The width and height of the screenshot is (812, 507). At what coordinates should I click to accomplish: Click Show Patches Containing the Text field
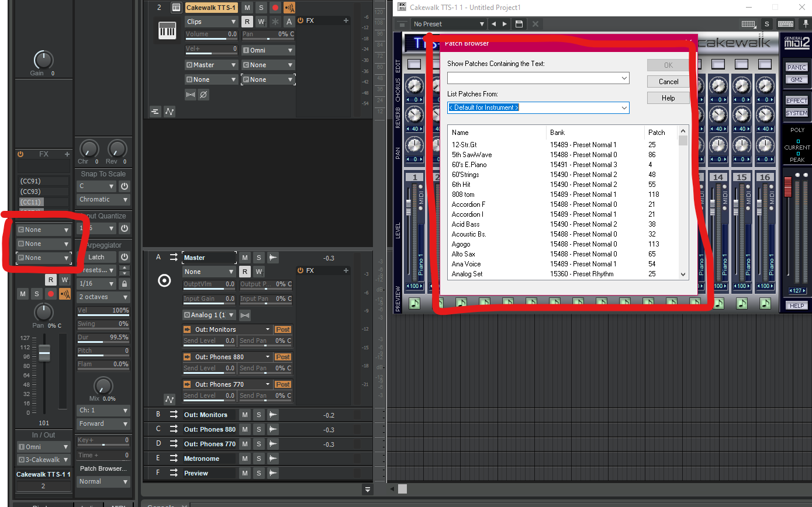pos(538,78)
